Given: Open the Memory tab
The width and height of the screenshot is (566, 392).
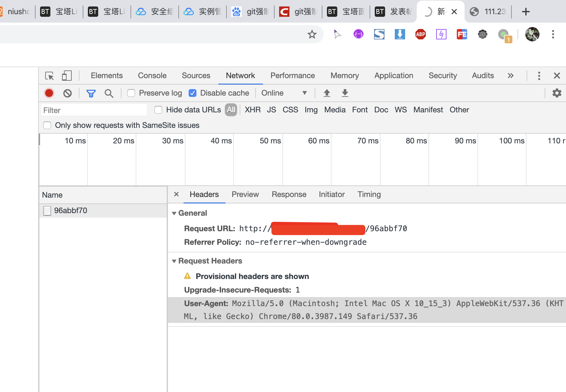Looking at the screenshot, I should click(x=345, y=76).
